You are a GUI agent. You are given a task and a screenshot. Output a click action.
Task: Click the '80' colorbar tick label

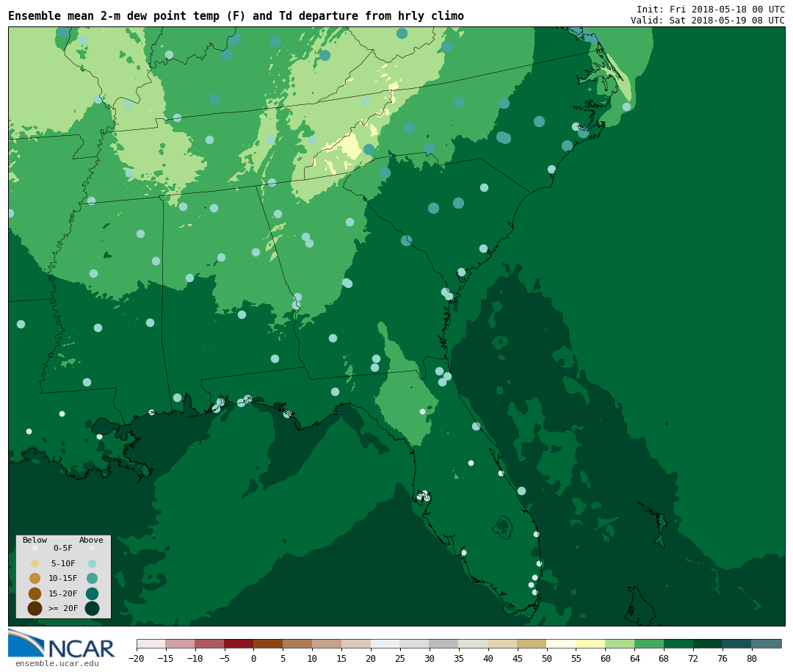point(752,658)
